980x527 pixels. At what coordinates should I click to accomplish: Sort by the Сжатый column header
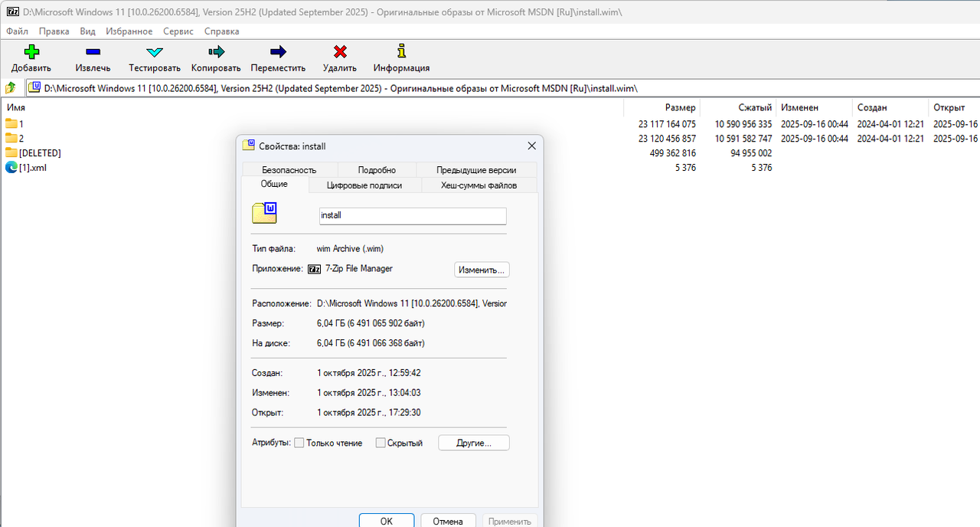coord(738,108)
